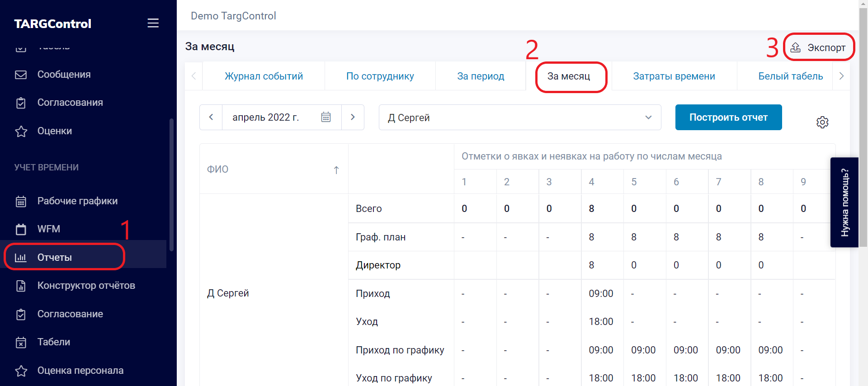Toggle the sidebar hamburger menu
Viewport: 868px width, 386px height.
(153, 23)
